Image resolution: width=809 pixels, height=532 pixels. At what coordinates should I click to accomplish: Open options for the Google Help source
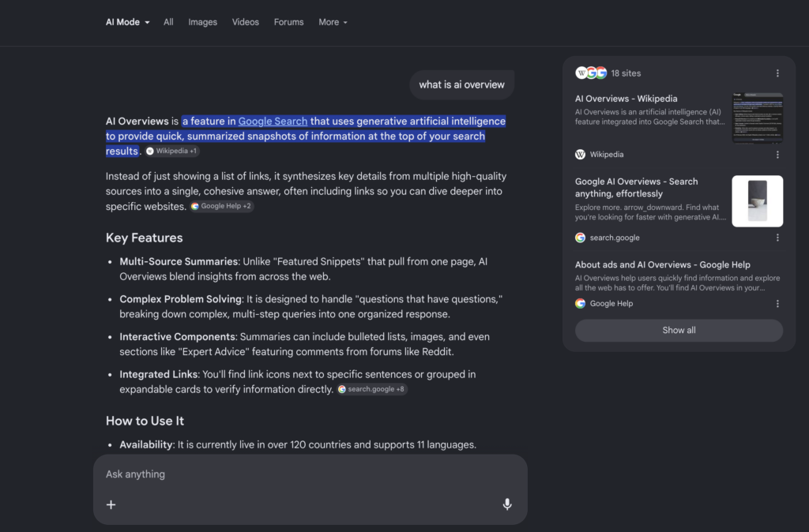(777, 304)
